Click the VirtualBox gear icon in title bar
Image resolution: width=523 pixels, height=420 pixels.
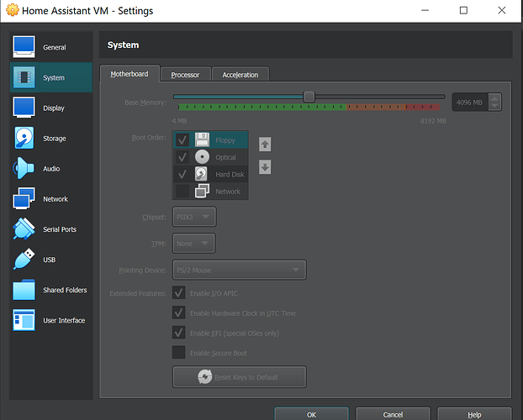pyautogui.click(x=13, y=10)
